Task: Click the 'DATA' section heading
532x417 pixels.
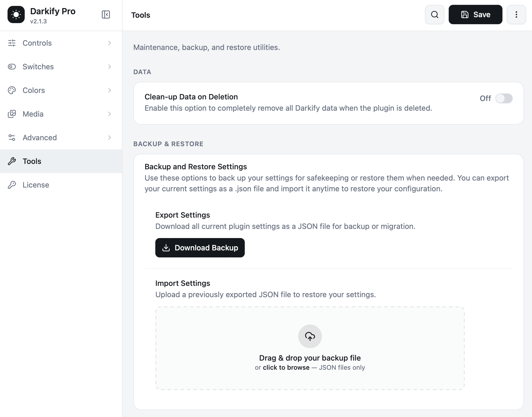Action: pyautogui.click(x=142, y=72)
